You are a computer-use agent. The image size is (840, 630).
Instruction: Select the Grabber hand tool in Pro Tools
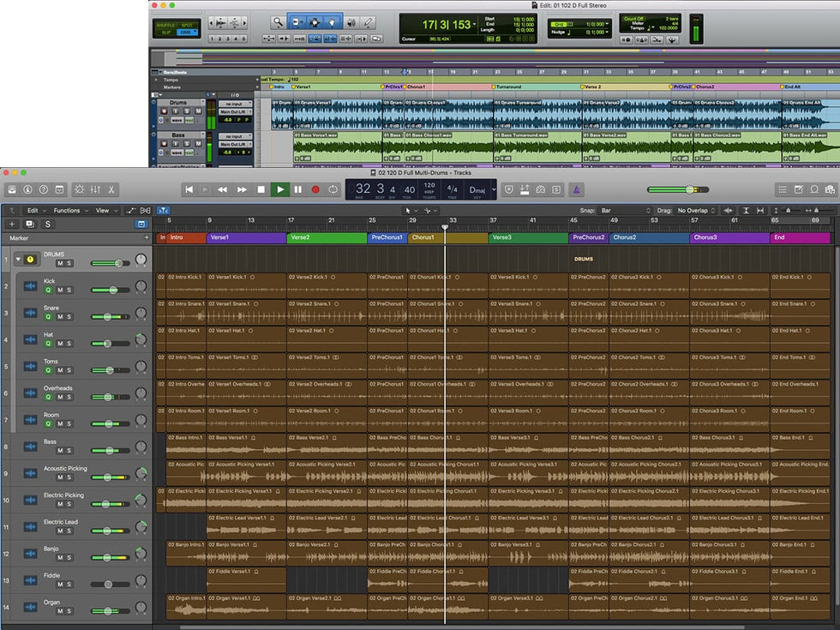click(x=332, y=22)
